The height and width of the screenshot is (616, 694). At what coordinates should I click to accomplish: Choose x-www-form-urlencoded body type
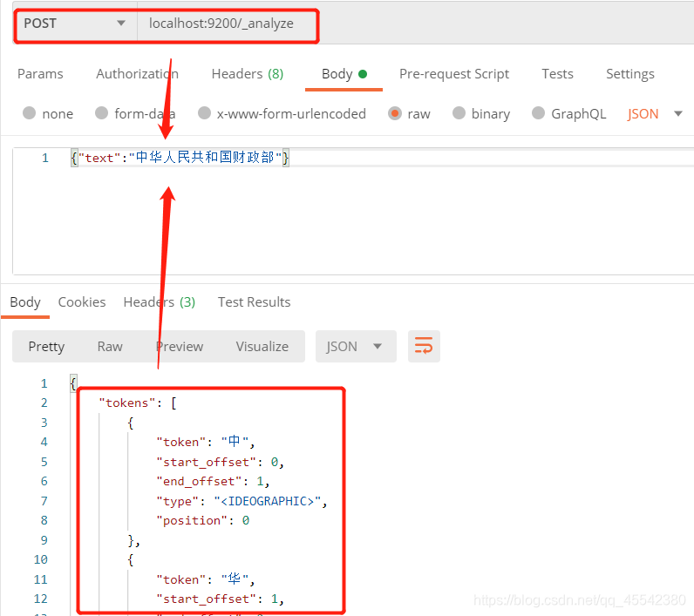(204, 113)
